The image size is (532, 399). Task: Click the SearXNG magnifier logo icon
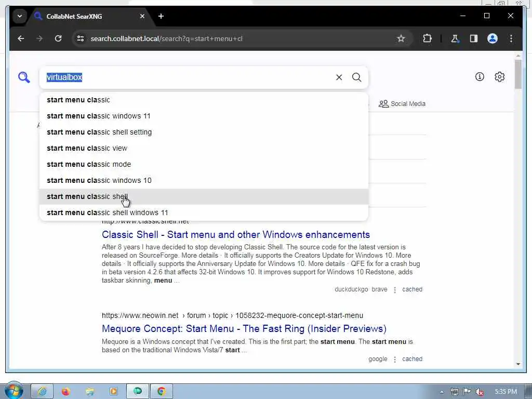24,77
